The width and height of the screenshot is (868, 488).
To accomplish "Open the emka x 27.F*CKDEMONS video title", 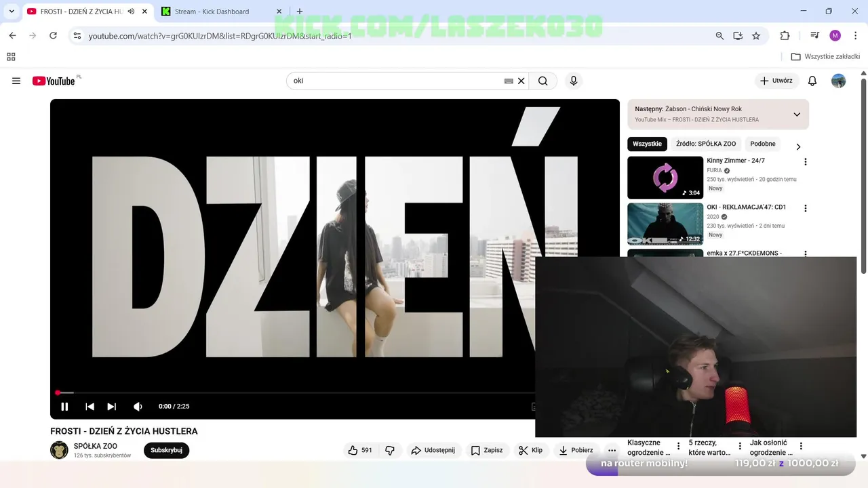I will (745, 253).
